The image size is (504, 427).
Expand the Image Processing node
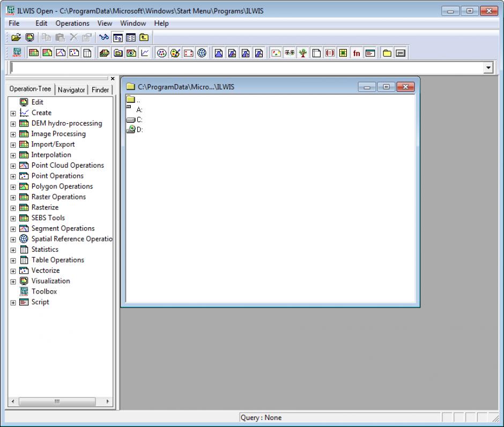point(13,134)
